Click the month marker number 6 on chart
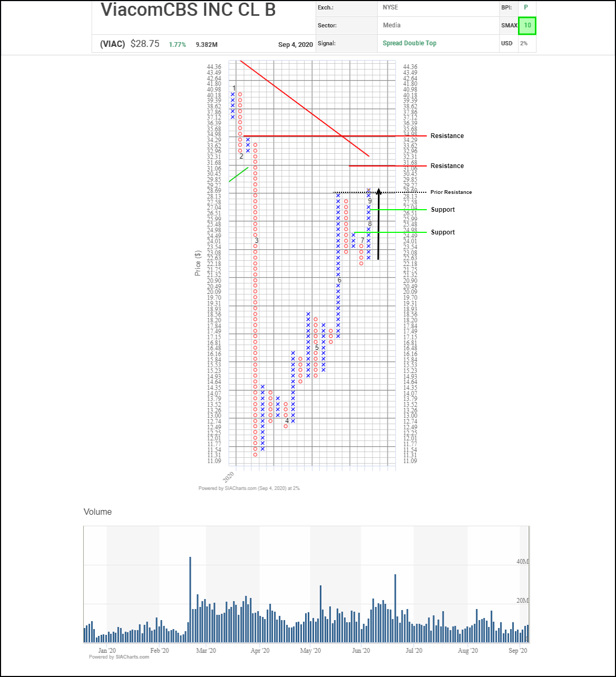The height and width of the screenshot is (677, 616). click(x=339, y=280)
